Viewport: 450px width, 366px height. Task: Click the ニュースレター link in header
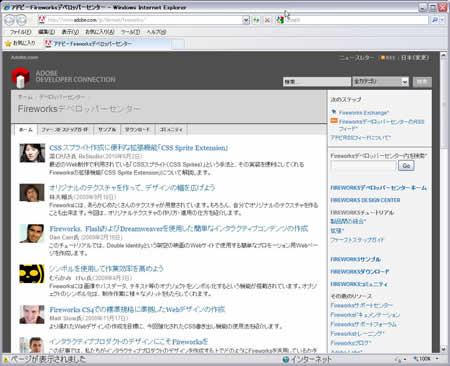click(356, 58)
